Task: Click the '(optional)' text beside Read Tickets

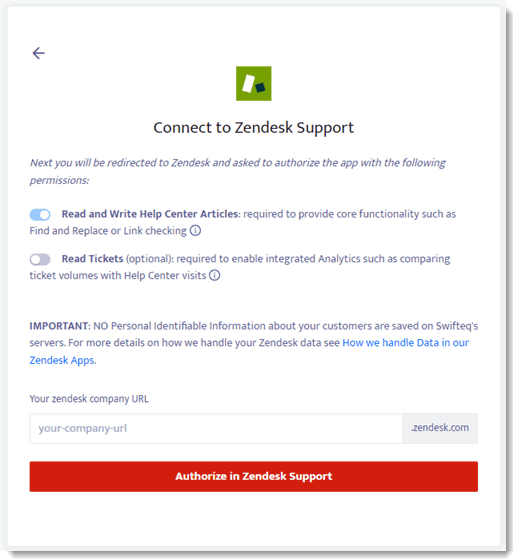Action: 150,259
